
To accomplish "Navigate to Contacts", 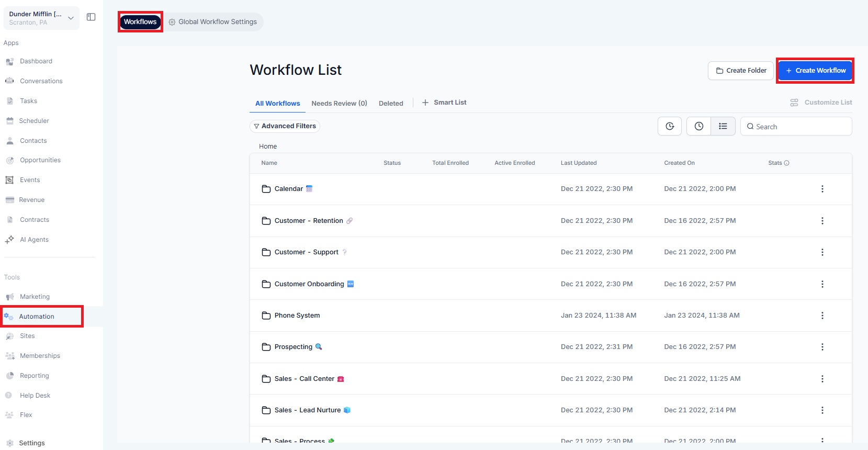I will (33, 141).
